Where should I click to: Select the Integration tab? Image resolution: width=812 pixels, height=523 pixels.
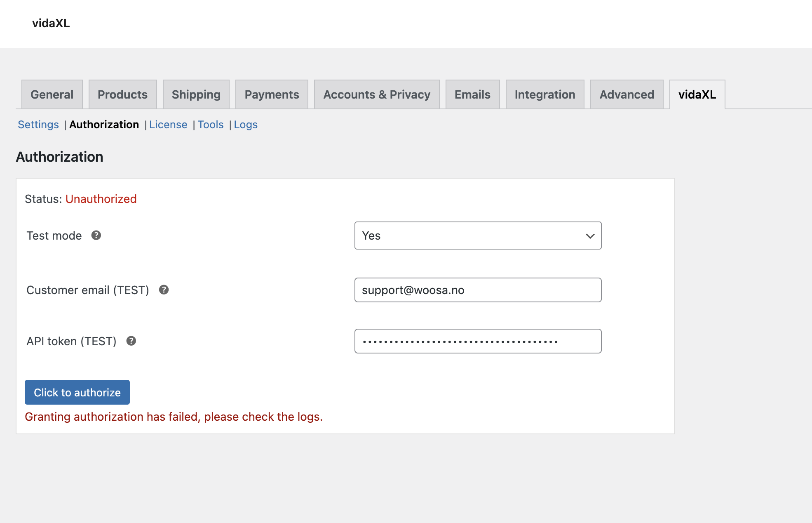pos(544,94)
